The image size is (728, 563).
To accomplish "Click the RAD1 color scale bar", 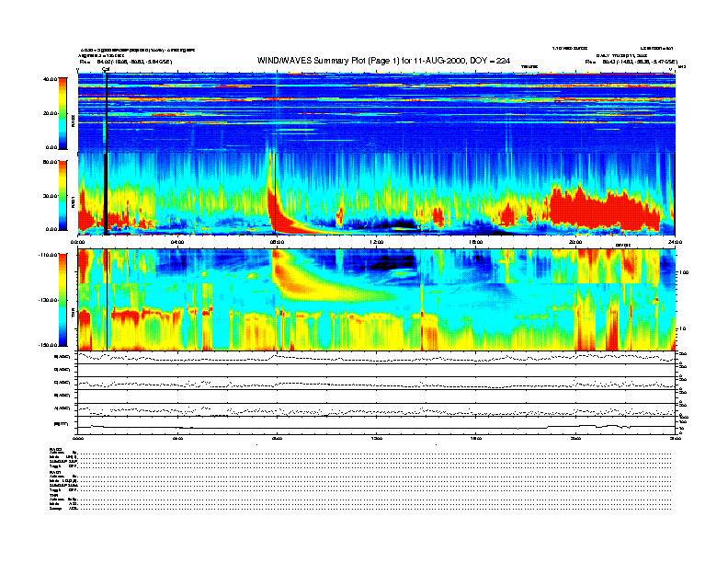I will click(63, 196).
